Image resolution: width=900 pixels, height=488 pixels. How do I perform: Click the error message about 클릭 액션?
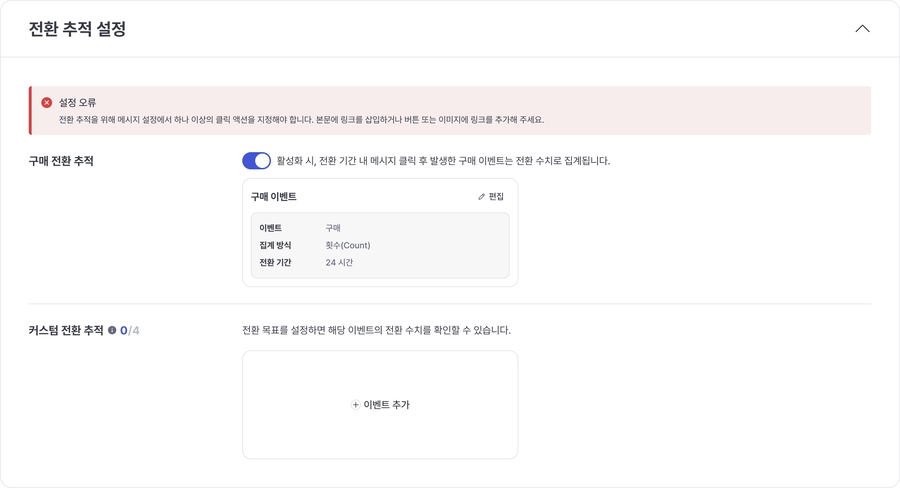[x=301, y=120]
